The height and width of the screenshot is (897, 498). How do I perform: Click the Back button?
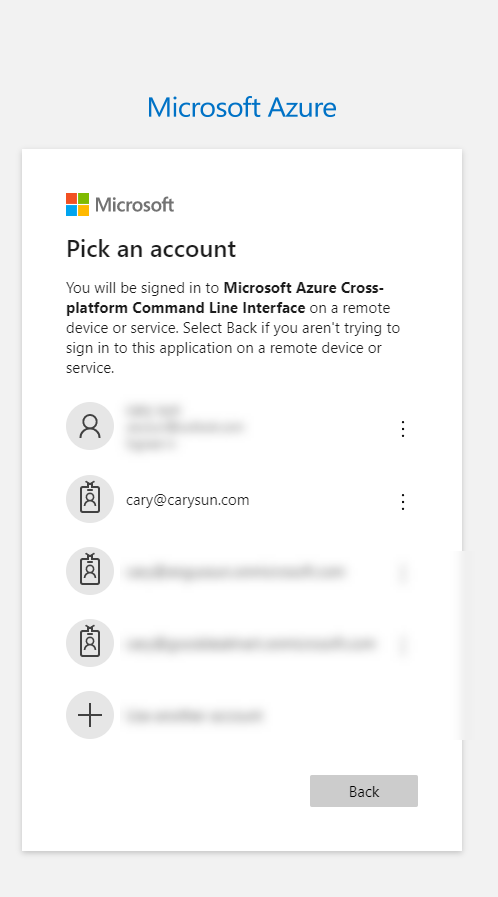click(x=364, y=791)
